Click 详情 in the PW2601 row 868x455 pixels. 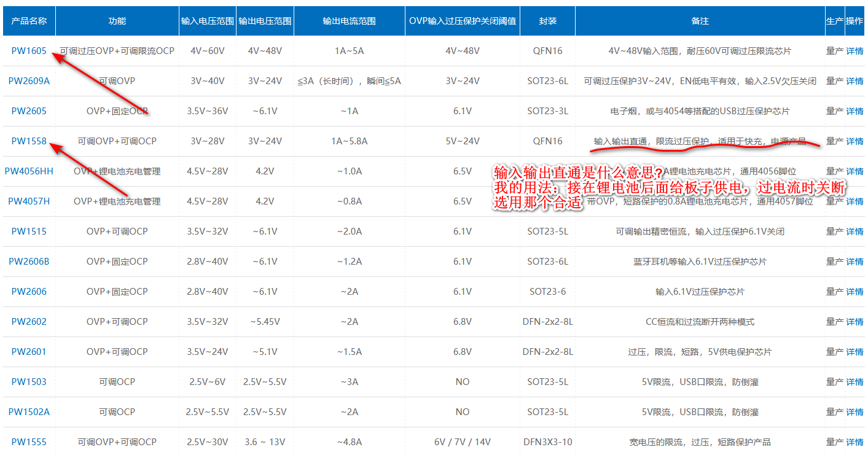854,352
